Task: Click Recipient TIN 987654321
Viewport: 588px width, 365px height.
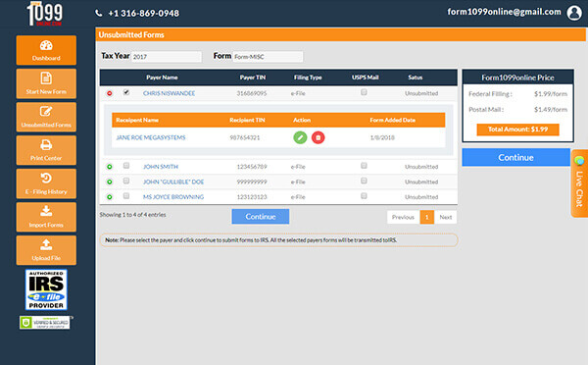Action: (x=244, y=137)
